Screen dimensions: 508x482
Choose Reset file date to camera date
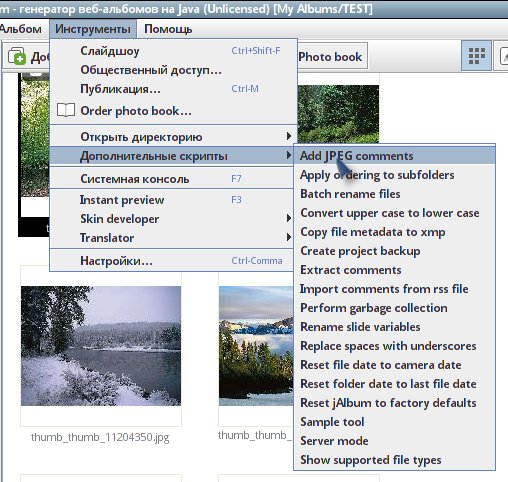pos(394,365)
